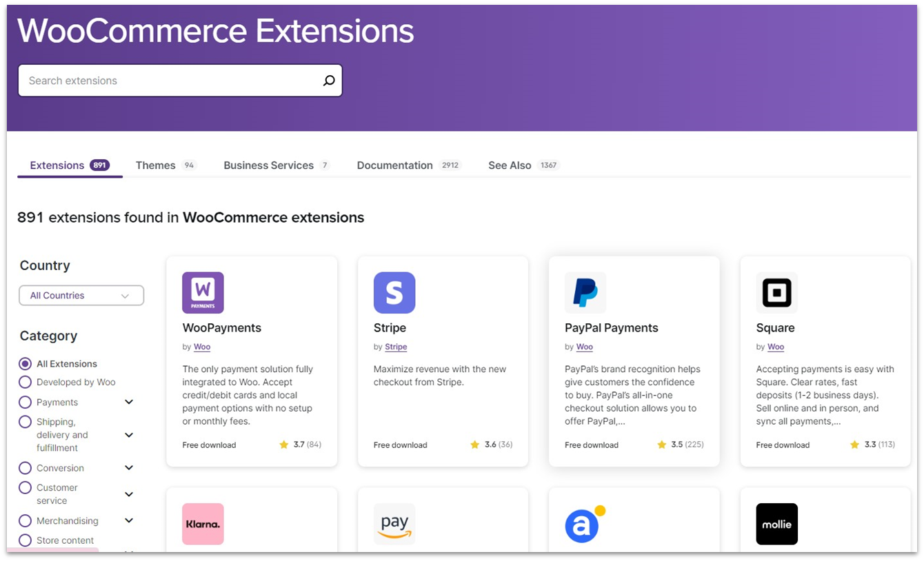
Task: Click Free download on WooPayments card
Action: pos(209,445)
